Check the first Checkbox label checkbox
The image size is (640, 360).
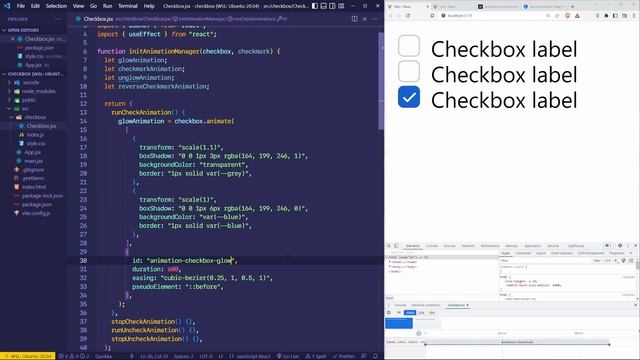pos(409,46)
